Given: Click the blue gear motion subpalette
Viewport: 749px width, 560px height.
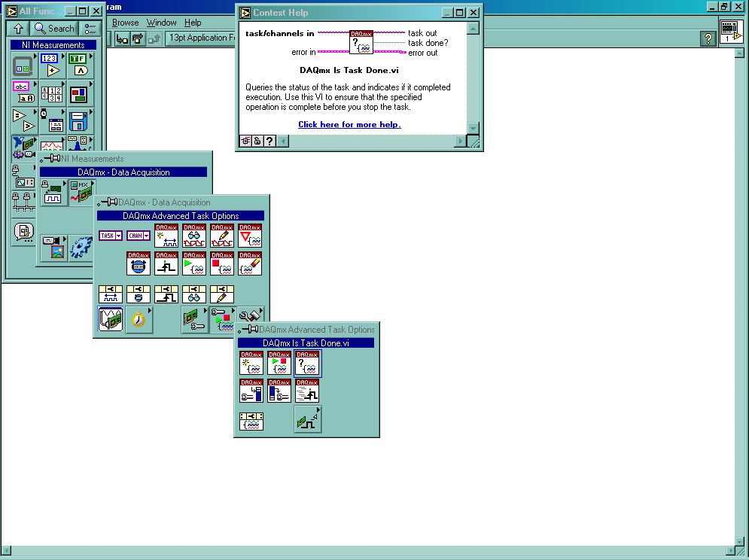Looking at the screenshot, I should [x=81, y=248].
